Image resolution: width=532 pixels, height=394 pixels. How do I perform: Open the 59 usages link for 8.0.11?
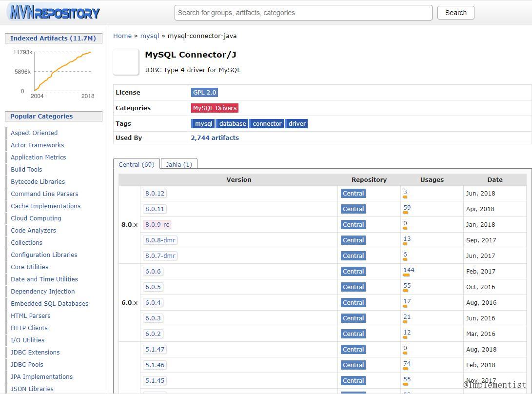407,208
